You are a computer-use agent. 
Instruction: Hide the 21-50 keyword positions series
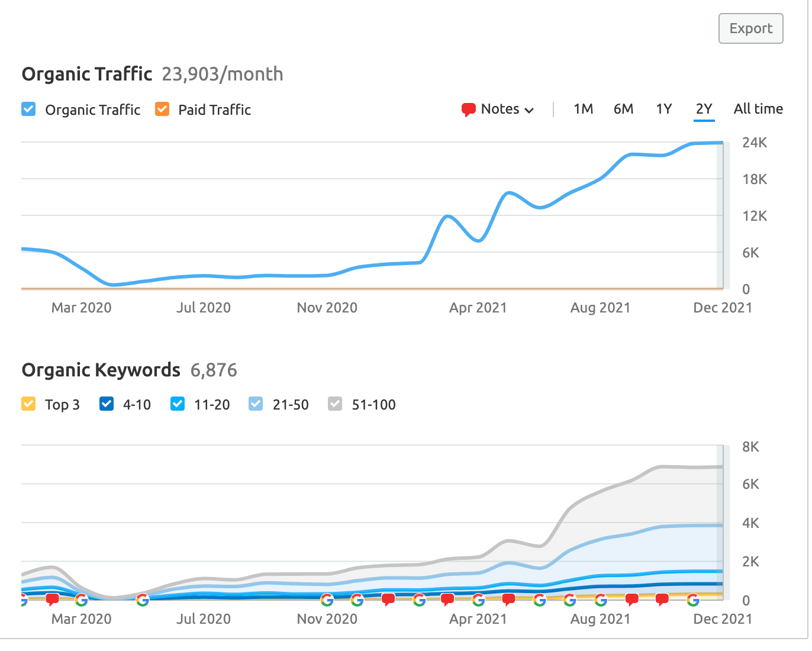[x=256, y=404]
